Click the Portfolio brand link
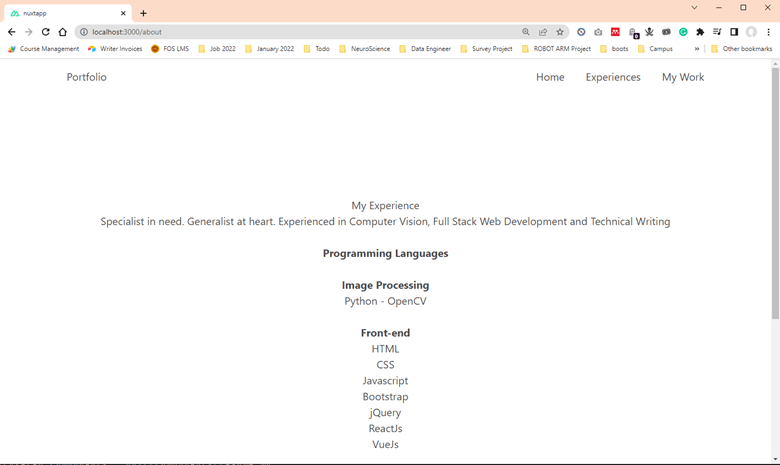 point(87,77)
